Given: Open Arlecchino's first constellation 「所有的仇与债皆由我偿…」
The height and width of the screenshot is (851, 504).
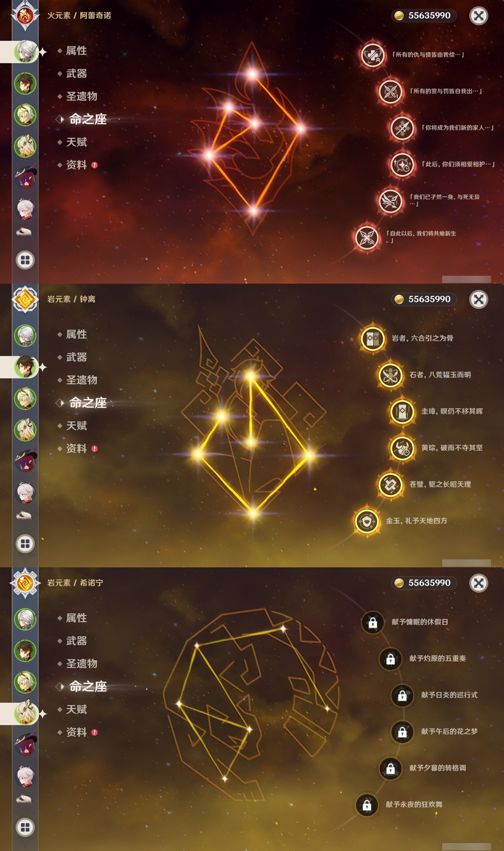Looking at the screenshot, I should pyautogui.click(x=372, y=55).
